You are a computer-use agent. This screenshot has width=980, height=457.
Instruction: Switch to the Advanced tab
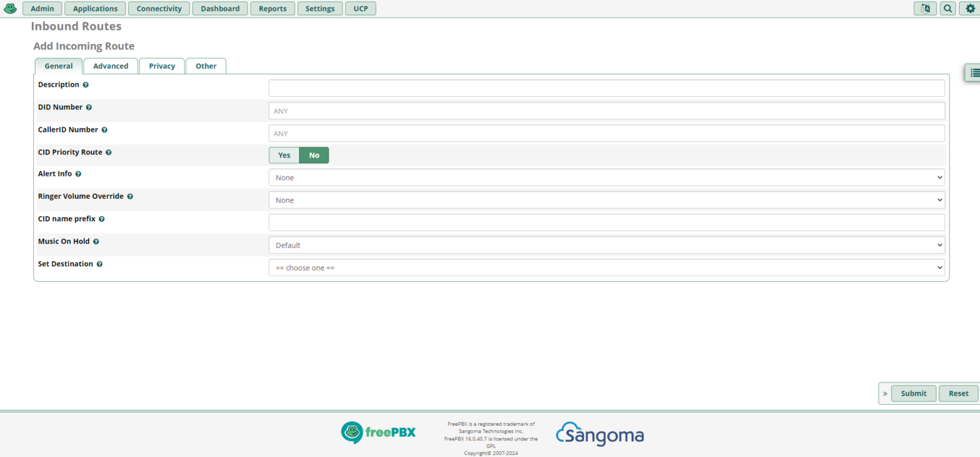[x=110, y=66]
